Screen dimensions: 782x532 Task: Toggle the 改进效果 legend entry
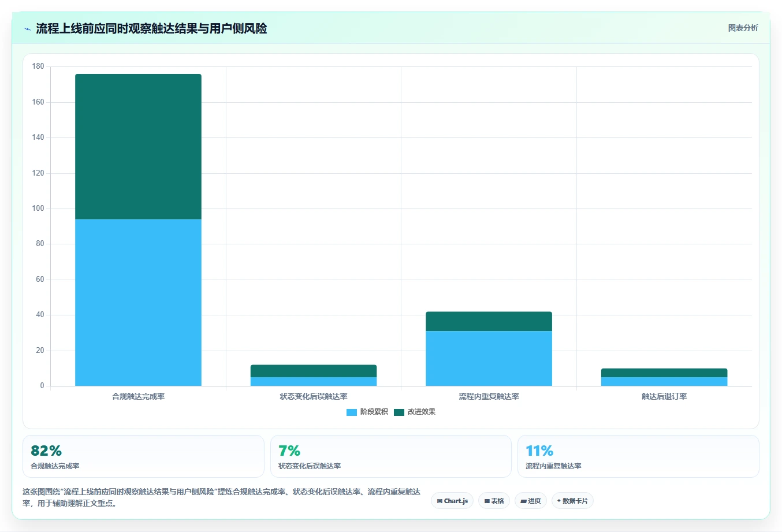pyautogui.click(x=414, y=412)
